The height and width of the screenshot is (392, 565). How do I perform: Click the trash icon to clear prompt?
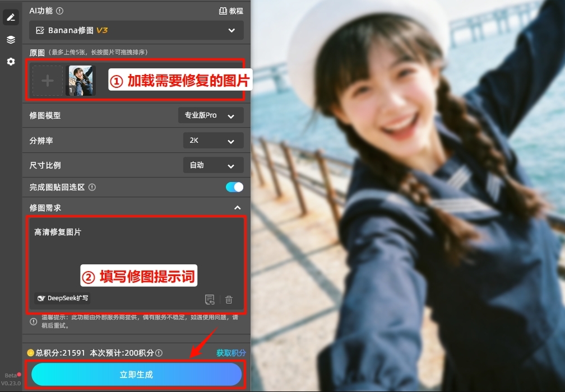229,300
